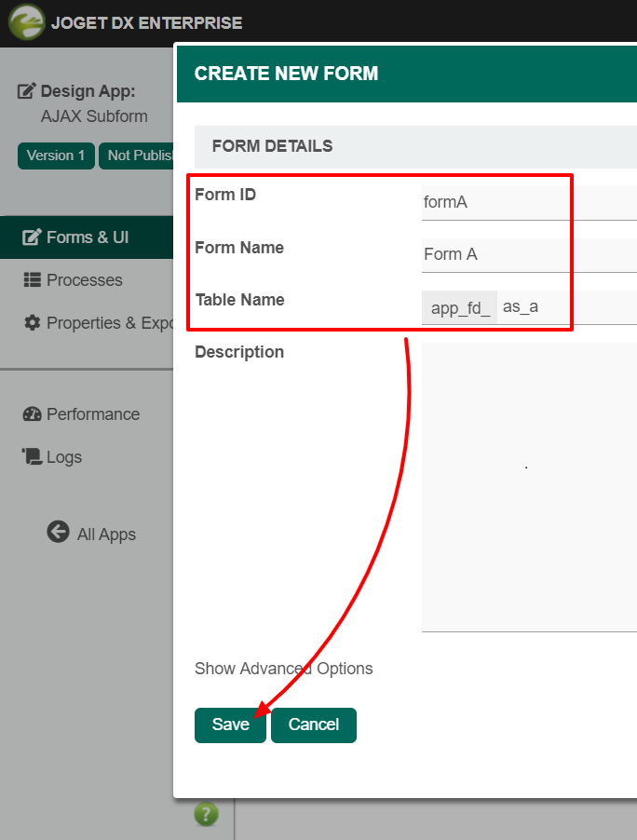Click the Performance gauge icon
Viewport: 637px width, 840px height.
point(33,414)
